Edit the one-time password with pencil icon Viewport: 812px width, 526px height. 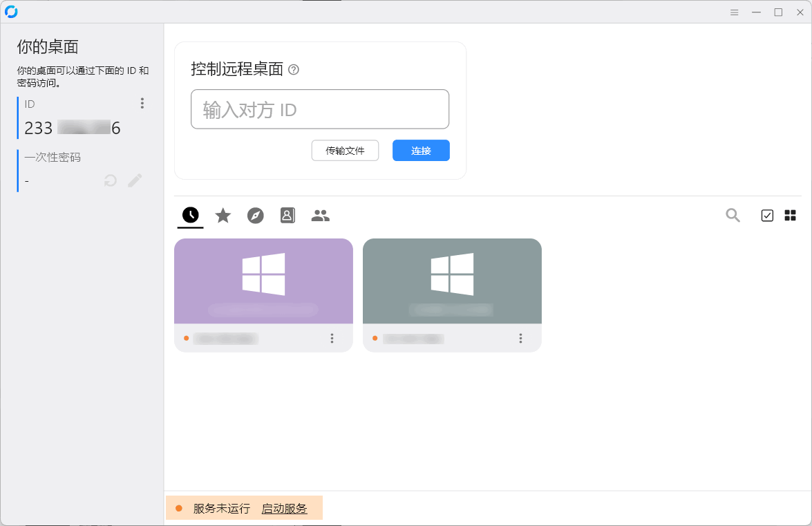(x=135, y=181)
